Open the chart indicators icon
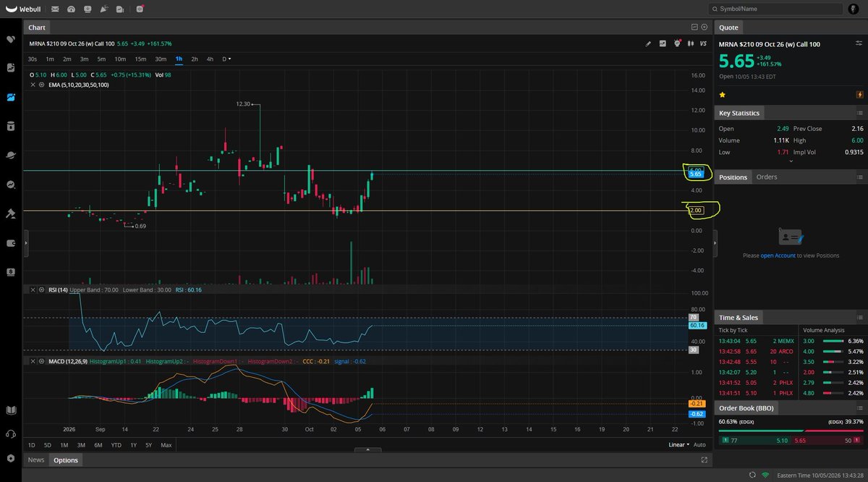The width and height of the screenshot is (868, 482). point(663,43)
